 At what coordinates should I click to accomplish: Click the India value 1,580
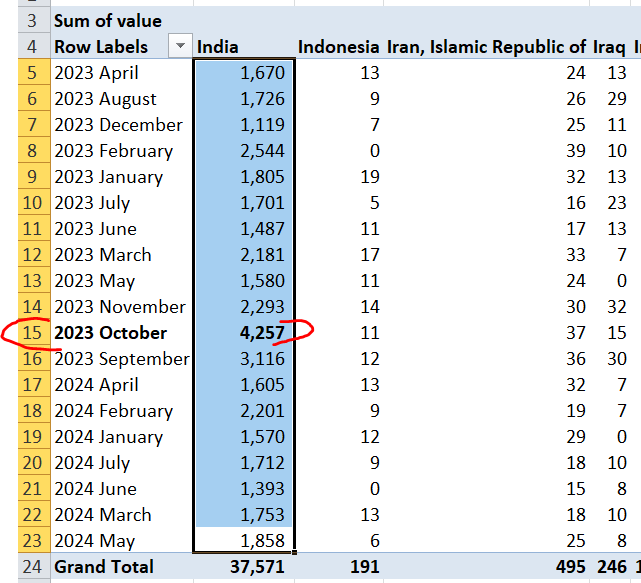[262, 281]
